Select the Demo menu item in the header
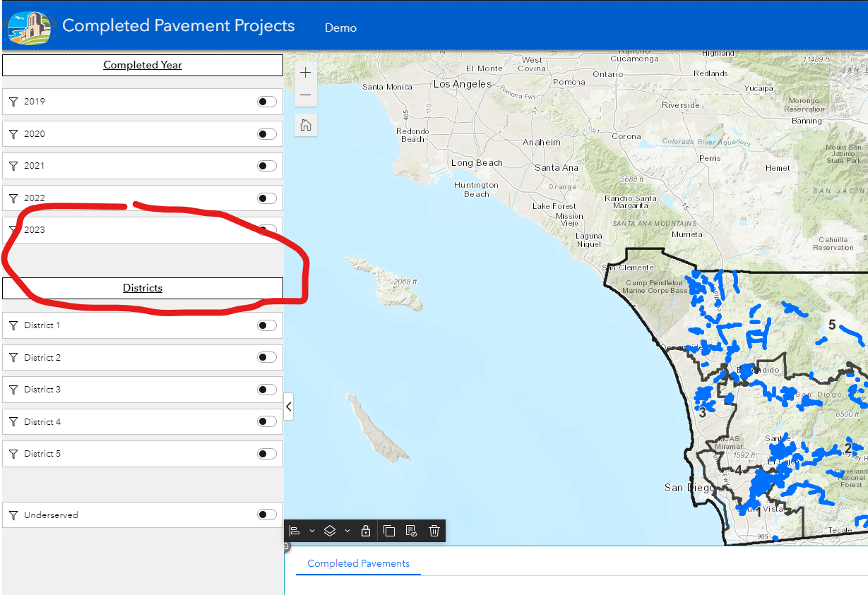 tap(340, 28)
